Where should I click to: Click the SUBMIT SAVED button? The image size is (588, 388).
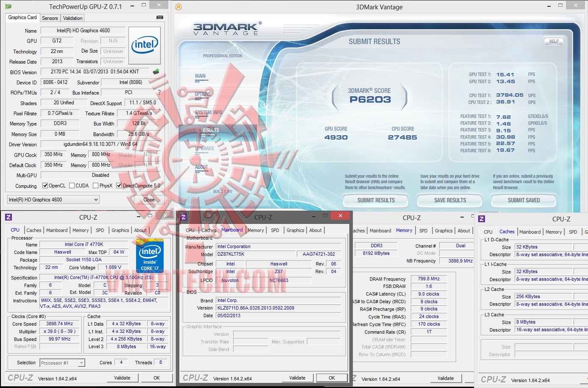(x=524, y=200)
